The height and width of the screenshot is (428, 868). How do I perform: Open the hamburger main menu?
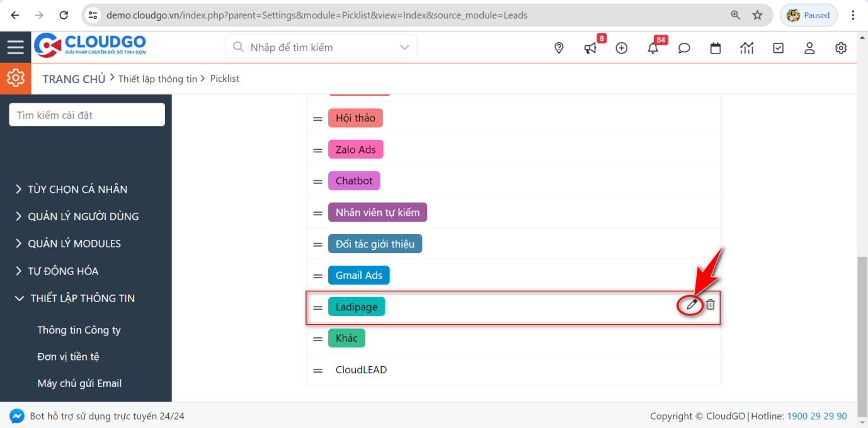[x=16, y=47]
